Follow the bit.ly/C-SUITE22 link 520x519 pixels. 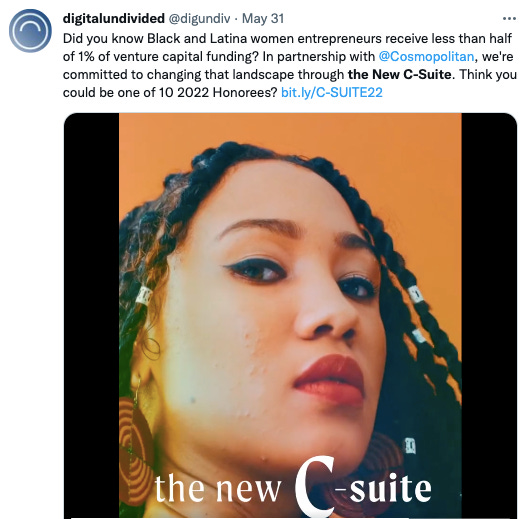[x=332, y=92]
